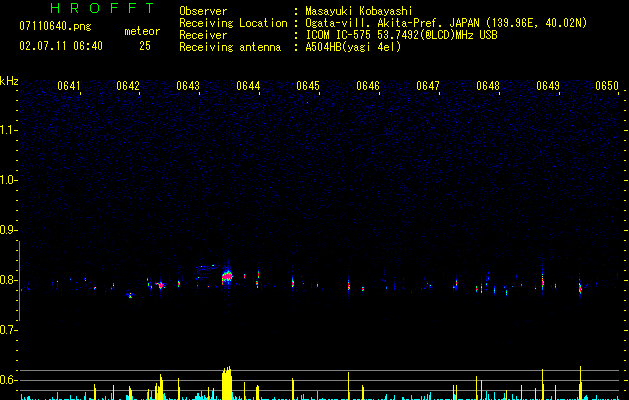Screen dimensions: 629x400
Task: Click the 1.0 frequency axis label
Action: click(8, 180)
